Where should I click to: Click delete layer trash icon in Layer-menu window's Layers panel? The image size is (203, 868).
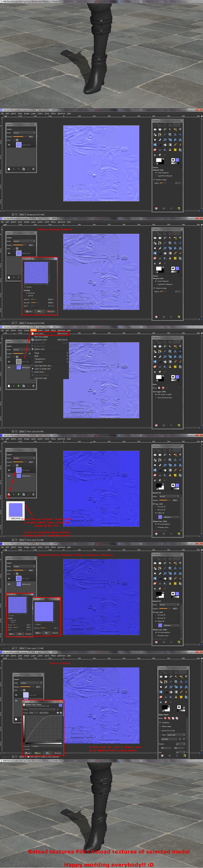(x=33, y=386)
